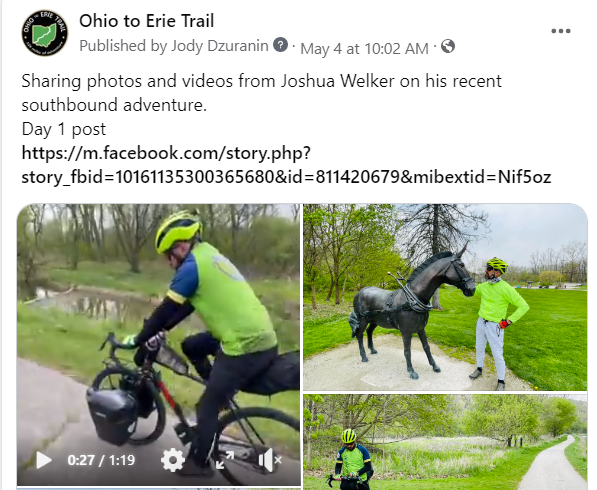Expand the video to fullscreen

225,460
